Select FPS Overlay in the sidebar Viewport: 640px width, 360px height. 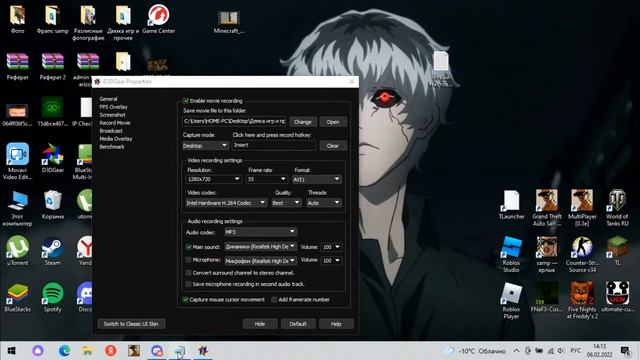114,107
